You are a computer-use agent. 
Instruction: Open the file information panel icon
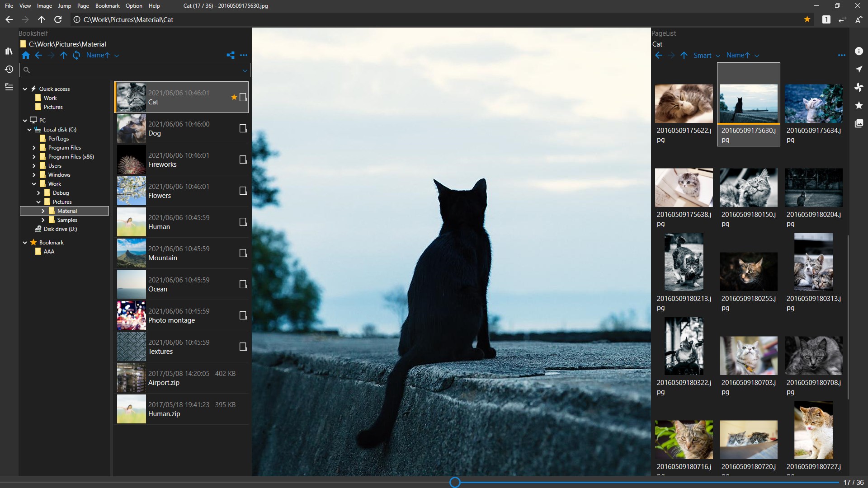pyautogui.click(x=859, y=51)
